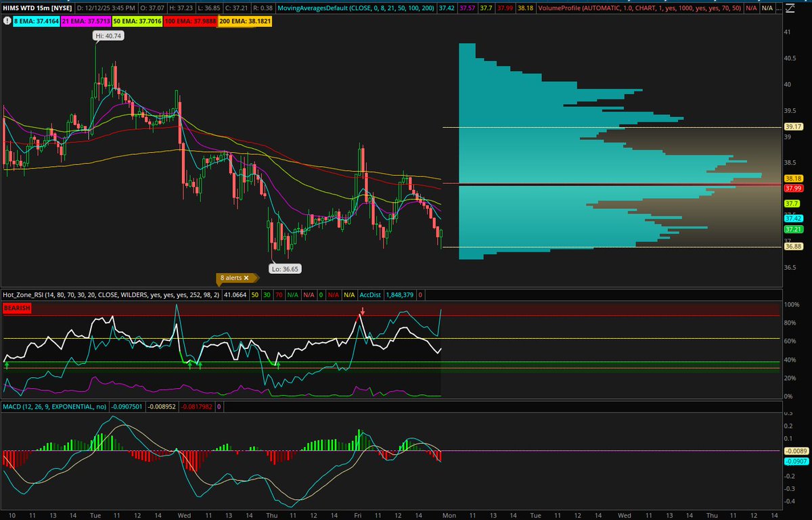Click the MACD value -0.0907501
This screenshot has height=520, width=812.
point(127,406)
